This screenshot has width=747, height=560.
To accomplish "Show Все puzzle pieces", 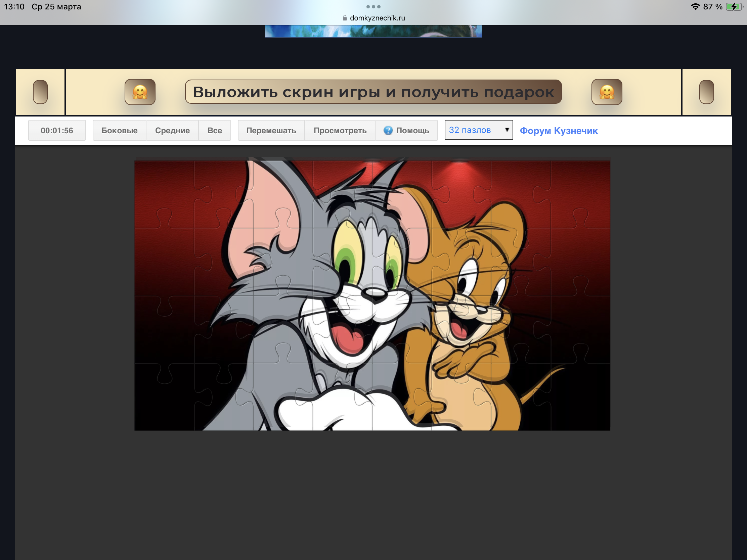I will coord(214,130).
